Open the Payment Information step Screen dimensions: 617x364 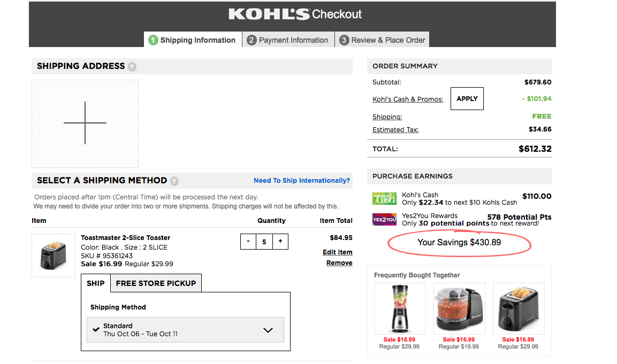[x=288, y=40]
